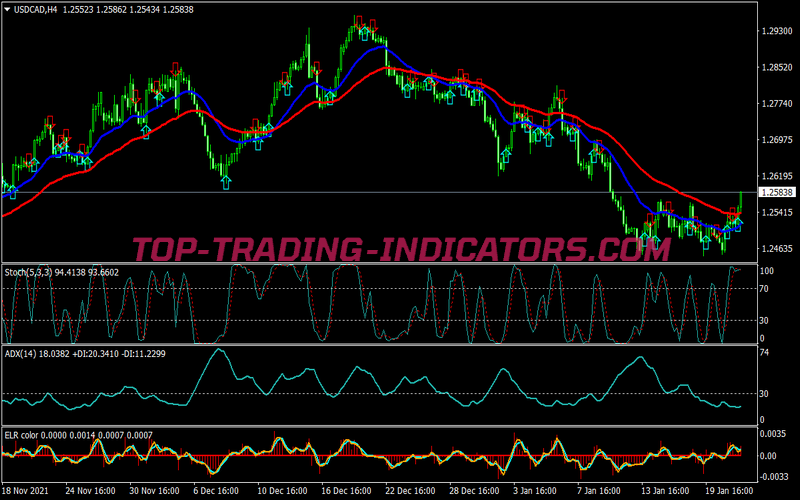Screen dimensions: 800x500
Task: Click the Stochastic scale value 100
Action: pyautogui.click(x=767, y=270)
